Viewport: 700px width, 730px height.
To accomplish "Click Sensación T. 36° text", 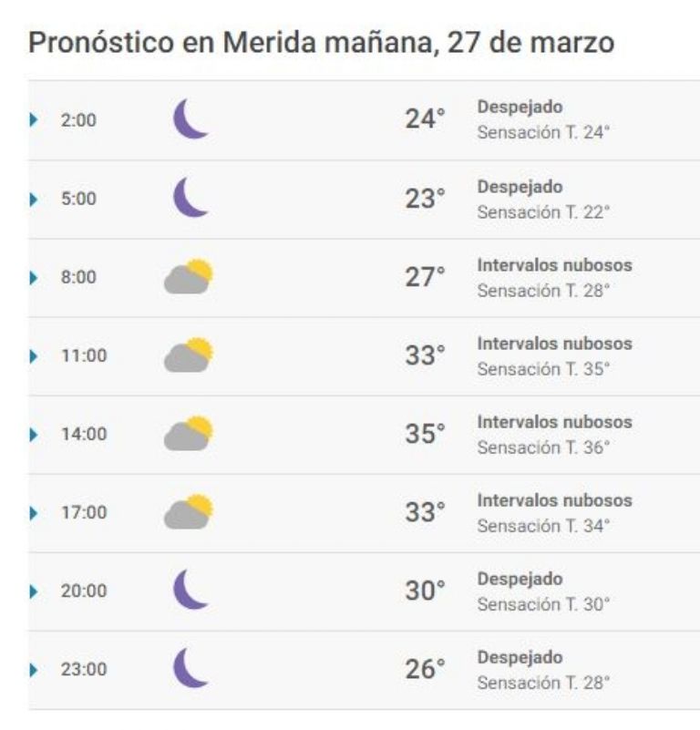I will (x=543, y=447).
